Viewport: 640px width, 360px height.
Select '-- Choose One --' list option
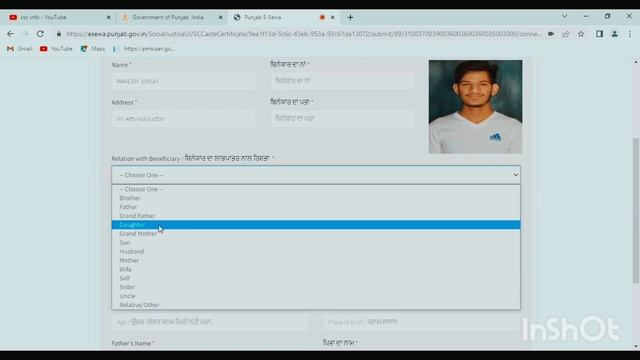316,189
